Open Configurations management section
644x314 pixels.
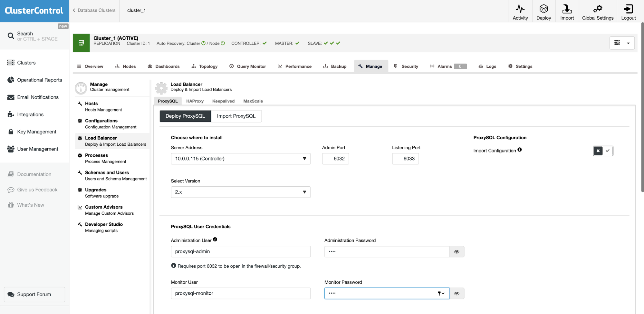[112, 124]
